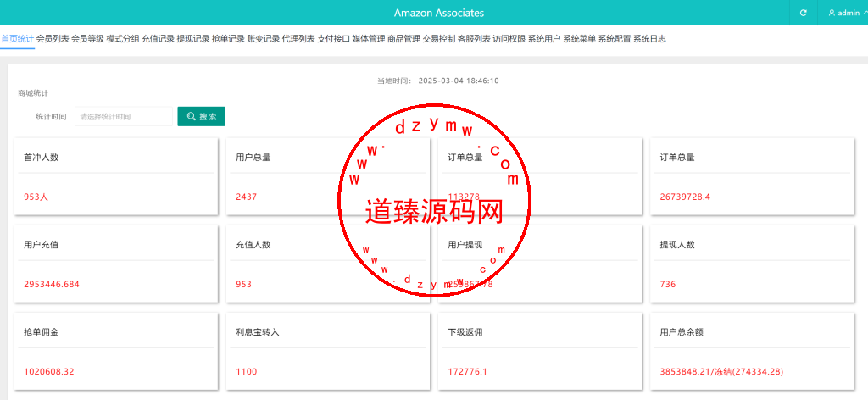
Task: Select the 访问权限 tab
Action: [x=509, y=39]
